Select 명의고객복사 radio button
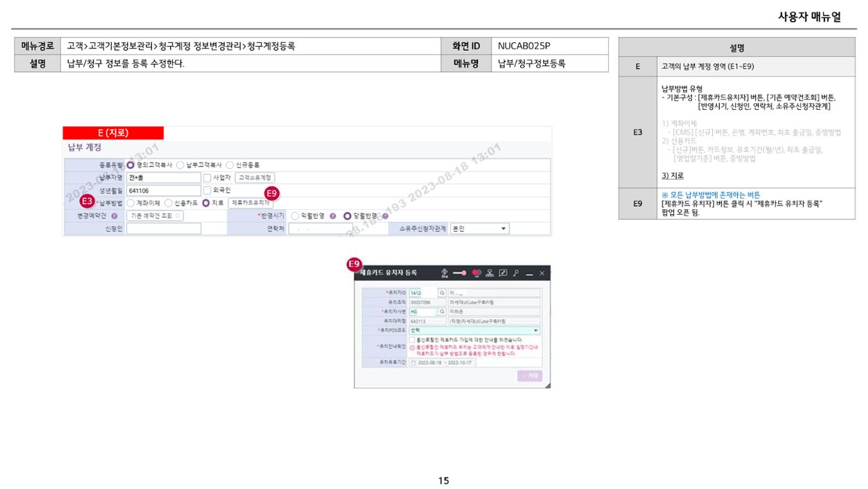Image resolution: width=868 pixels, height=489 pixels. coord(130,165)
